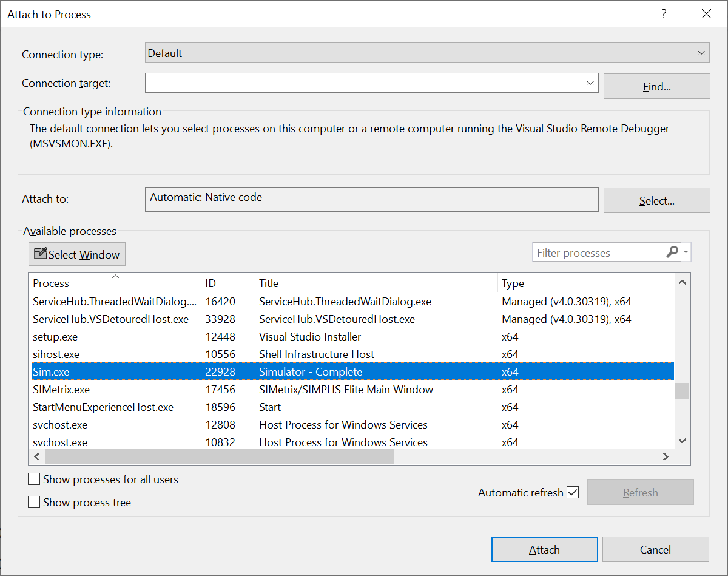
Task: Click the Attach button
Action: click(544, 550)
